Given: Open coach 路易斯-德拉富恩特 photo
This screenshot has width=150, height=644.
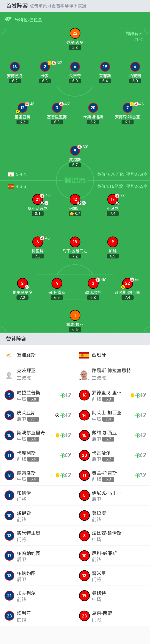Looking at the screenshot, I should click(x=84, y=375).
